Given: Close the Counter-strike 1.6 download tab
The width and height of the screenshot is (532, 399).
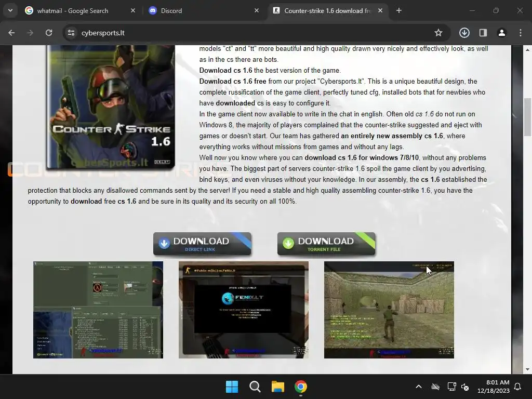Looking at the screenshot, I should click(380, 10).
